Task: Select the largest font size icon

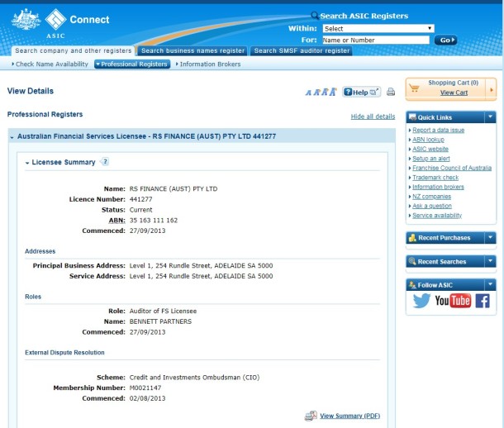Action: pos(333,92)
